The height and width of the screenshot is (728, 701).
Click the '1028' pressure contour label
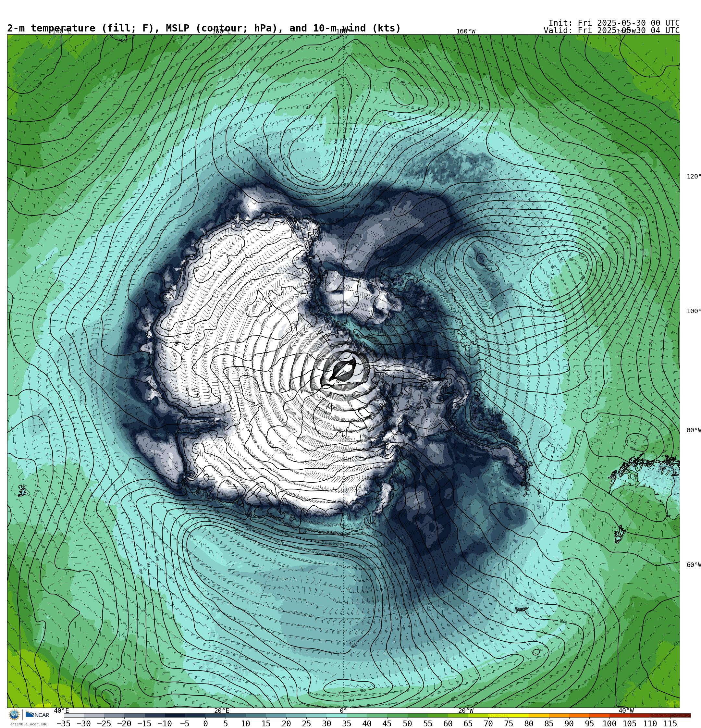tap(39, 85)
